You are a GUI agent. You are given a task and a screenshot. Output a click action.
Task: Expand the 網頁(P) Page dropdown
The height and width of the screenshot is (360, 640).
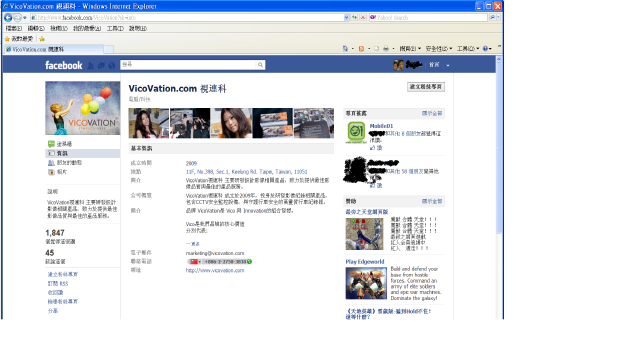(410, 49)
